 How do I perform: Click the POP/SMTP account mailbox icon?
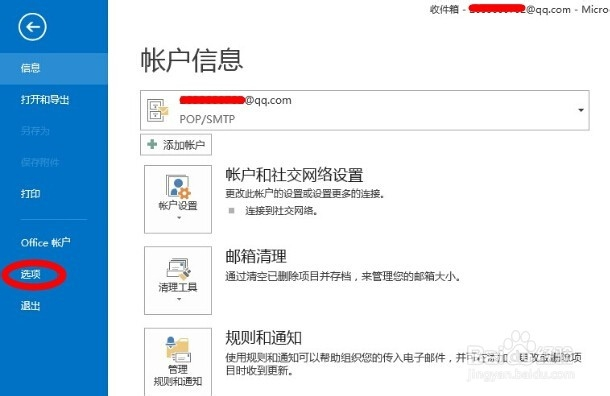click(158, 110)
